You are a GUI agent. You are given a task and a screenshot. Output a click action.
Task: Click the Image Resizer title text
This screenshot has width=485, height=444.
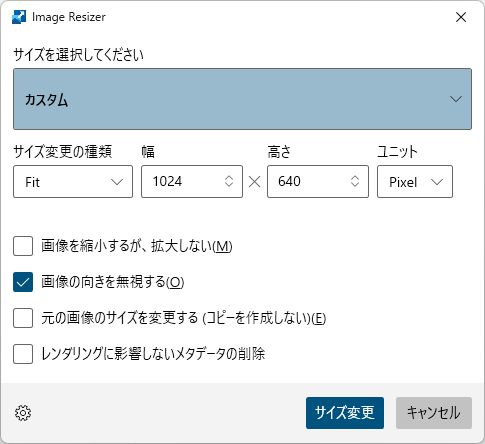pos(69,17)
